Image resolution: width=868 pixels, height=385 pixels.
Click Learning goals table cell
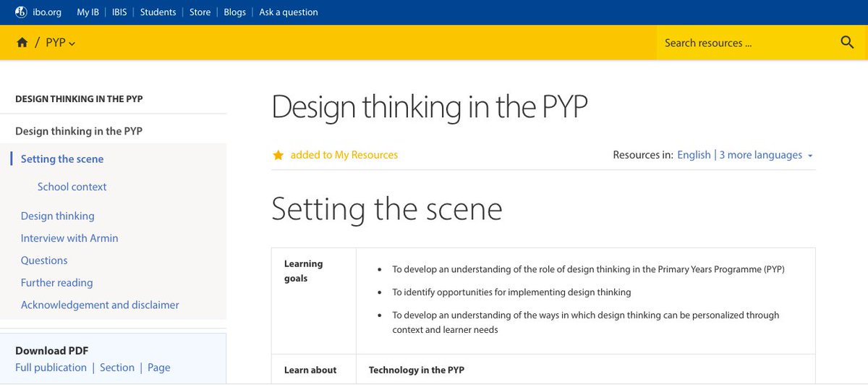pos(314,300)
